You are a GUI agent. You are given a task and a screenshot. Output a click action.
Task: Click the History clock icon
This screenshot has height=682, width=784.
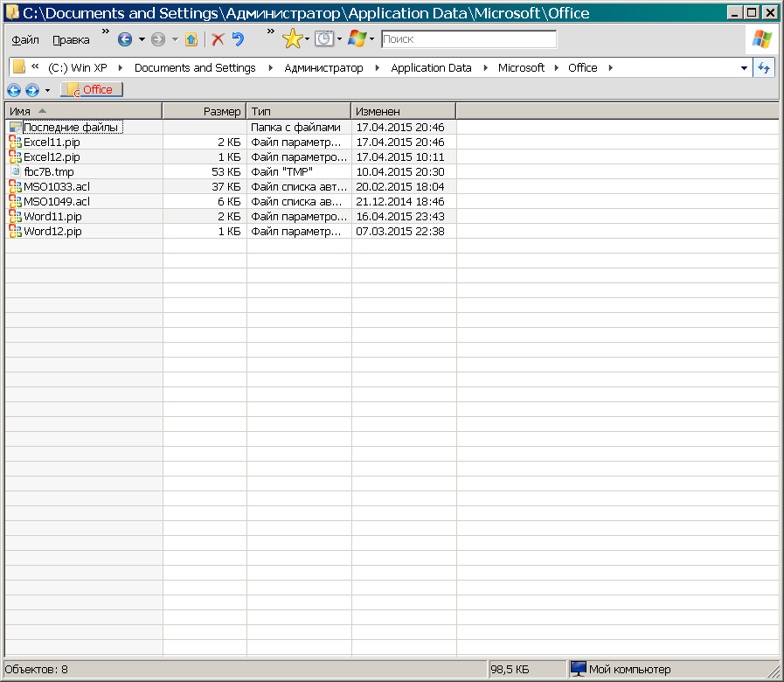click(323, 39)
